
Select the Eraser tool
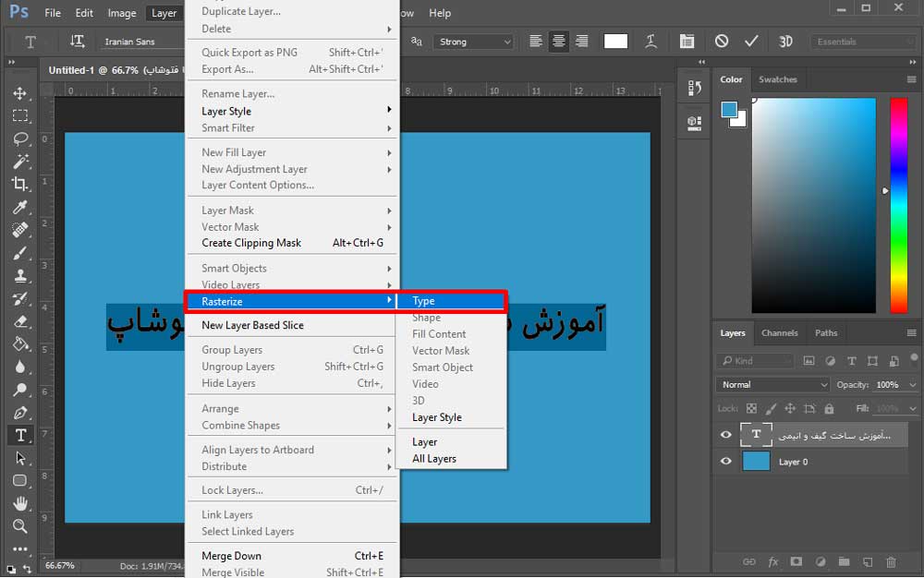pos(20,321)
